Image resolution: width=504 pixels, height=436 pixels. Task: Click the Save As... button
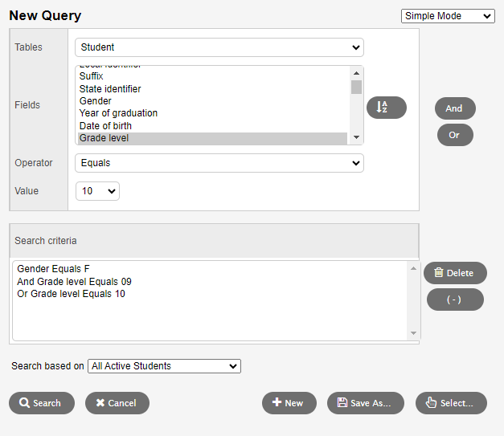(x=366, y=403)
